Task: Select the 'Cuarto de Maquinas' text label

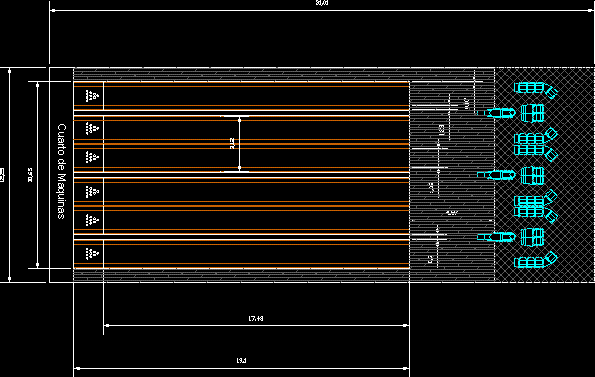Action: [x=61, y=171]
